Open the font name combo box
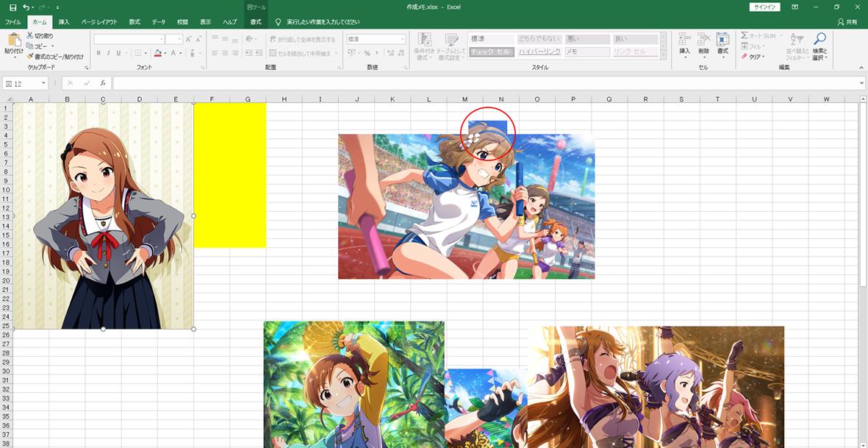868x448 pixels. (x=129, y=39)
